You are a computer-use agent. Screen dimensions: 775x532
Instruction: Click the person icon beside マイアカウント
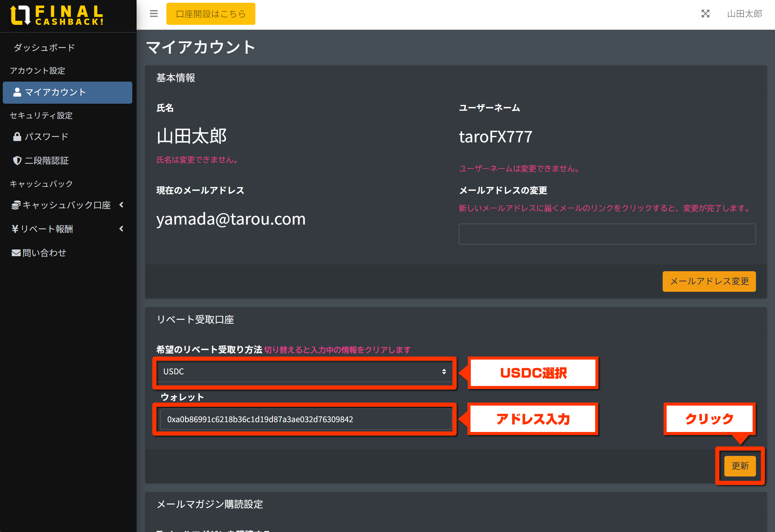tap(17, 92)
